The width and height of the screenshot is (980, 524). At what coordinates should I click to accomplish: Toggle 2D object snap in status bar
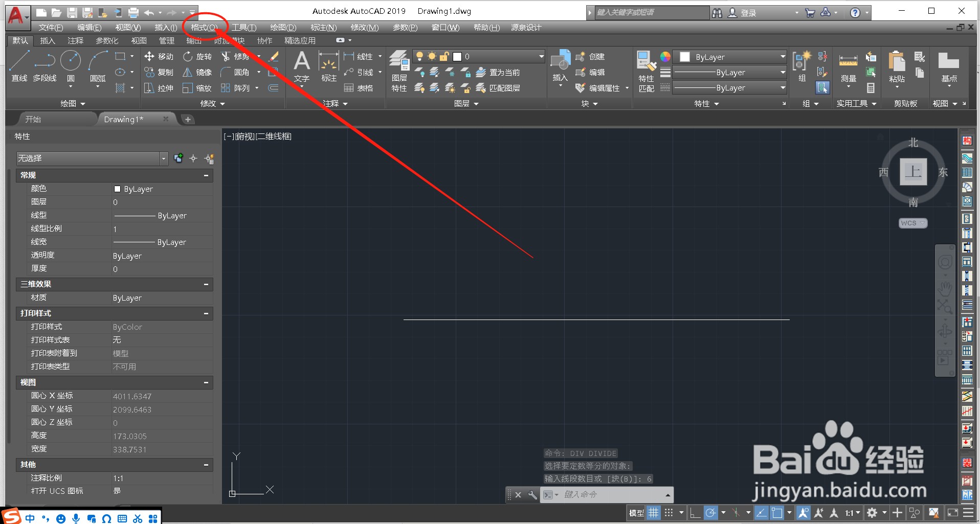777,513
